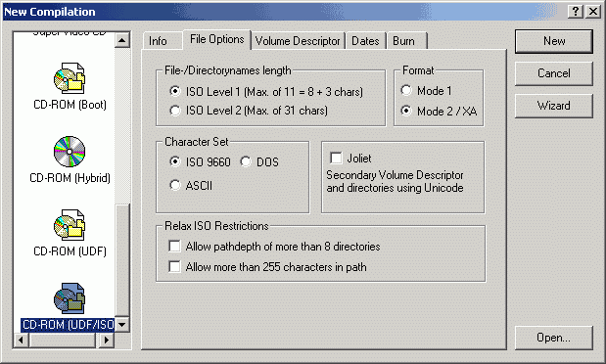The image size is (606, 364).
Task: Click the Relax ISO Restrictions group label
Action: tap(216, 226)
